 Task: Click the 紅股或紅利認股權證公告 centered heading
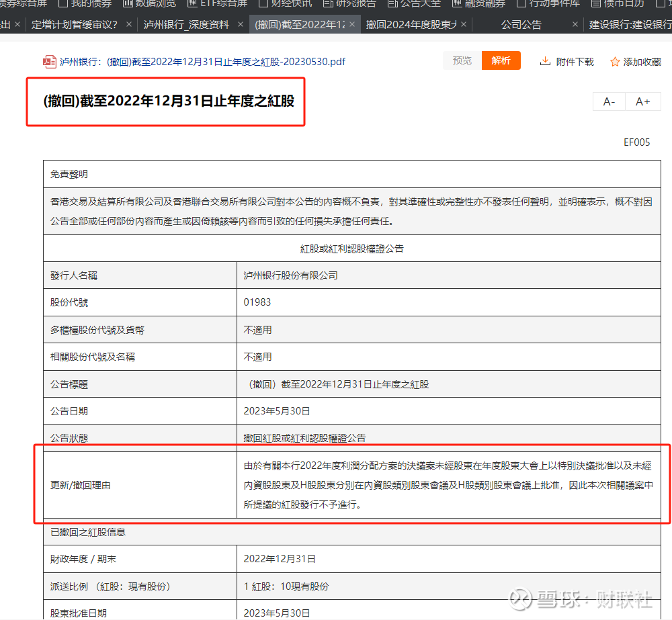352,249
